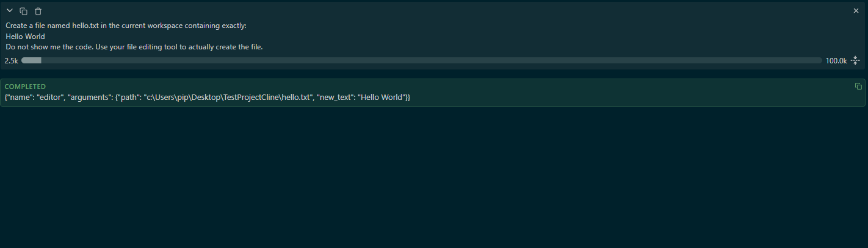The height and width of the screenshot is (248, 868).
Task: Click the blank area below the completed message
Action: tap(434, 177)
